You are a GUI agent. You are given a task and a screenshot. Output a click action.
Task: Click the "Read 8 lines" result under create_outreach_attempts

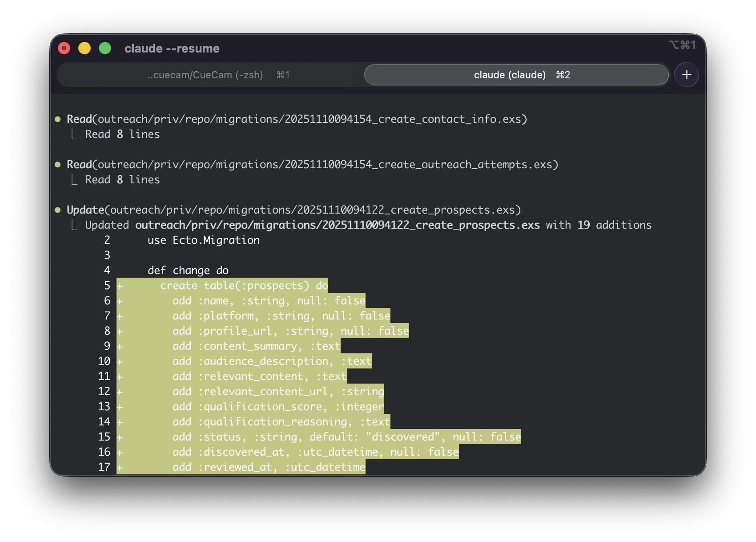click(x=122, y=180)
